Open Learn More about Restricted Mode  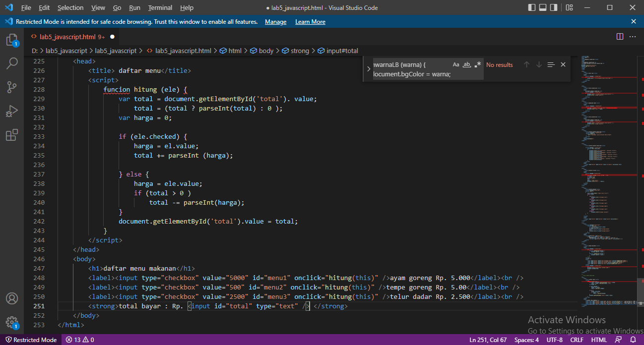[310, 21]
